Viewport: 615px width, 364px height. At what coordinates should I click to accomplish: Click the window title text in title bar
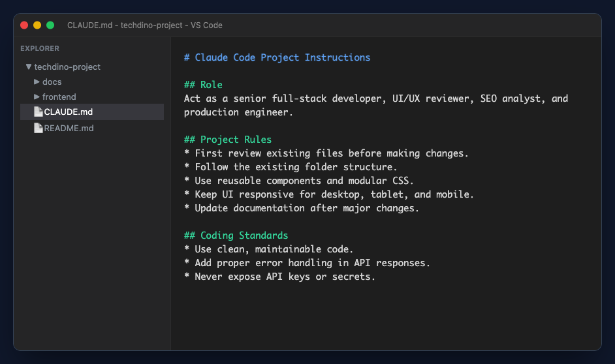pyautogui.click(x=145, y=25)
